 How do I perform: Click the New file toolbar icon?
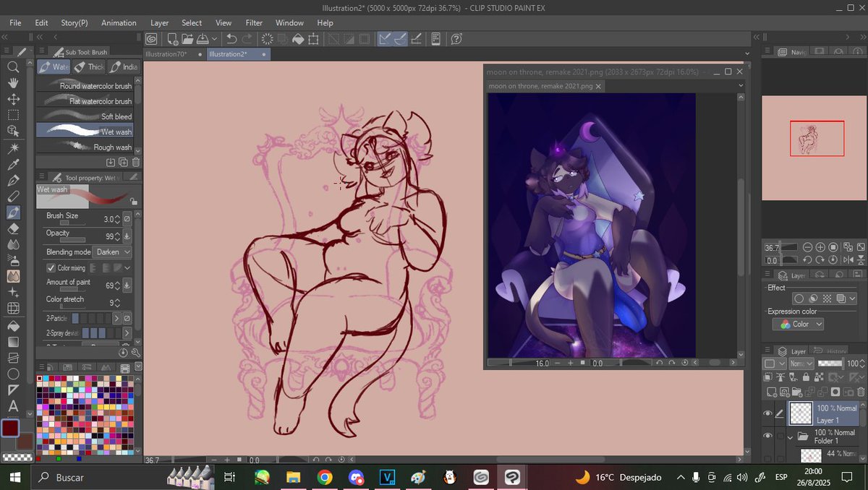coord(173,39)
